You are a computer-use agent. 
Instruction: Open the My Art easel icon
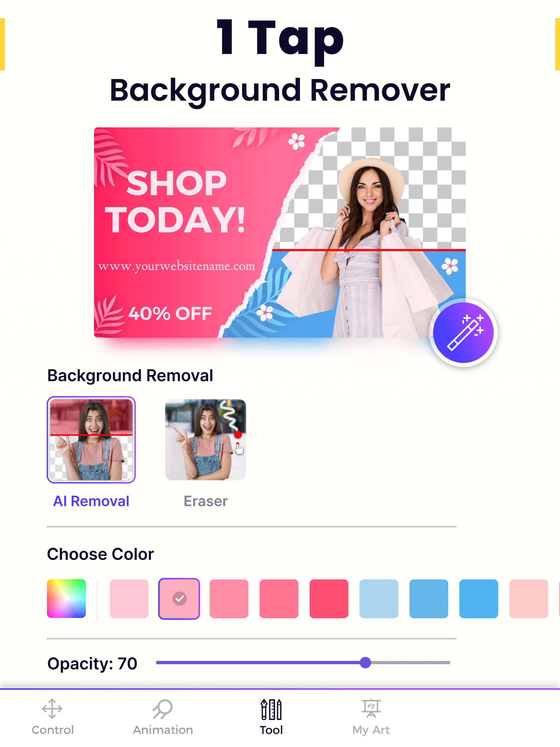[371, 708]
